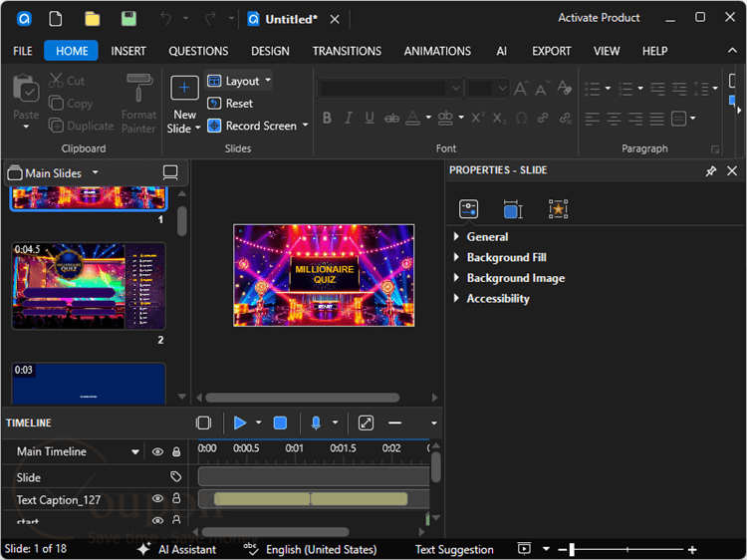Click Reset in the Slides group

pos(231,104)
